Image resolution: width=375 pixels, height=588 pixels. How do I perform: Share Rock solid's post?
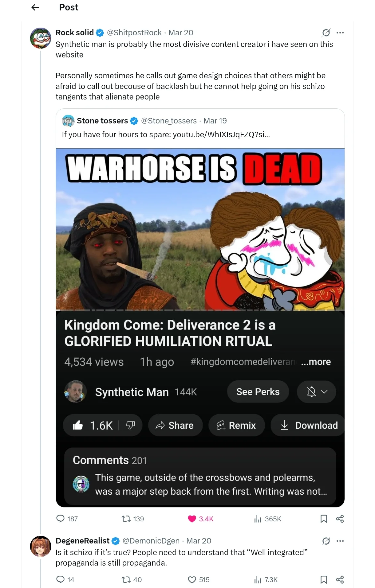(x=340, y=519)
